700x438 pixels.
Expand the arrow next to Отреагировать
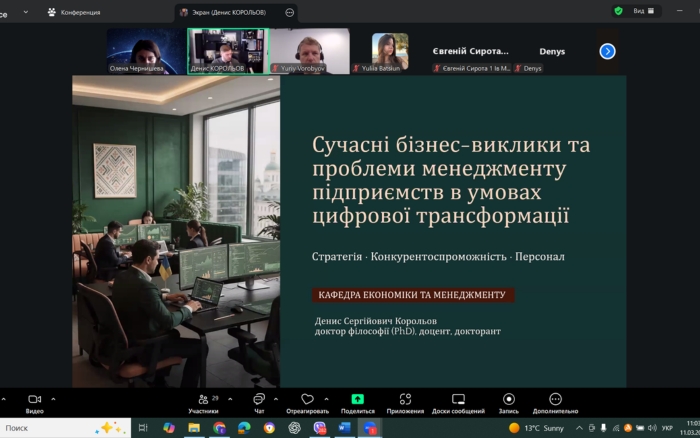click(x=327, y=398)
